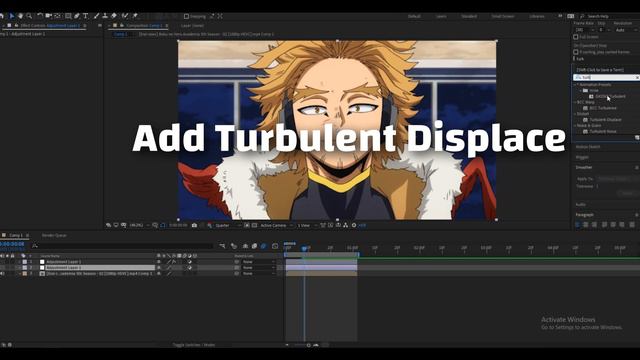Expand layer 1 properties triangle
The width and height of the screenshot is (640, 360).
pos(19,262)
